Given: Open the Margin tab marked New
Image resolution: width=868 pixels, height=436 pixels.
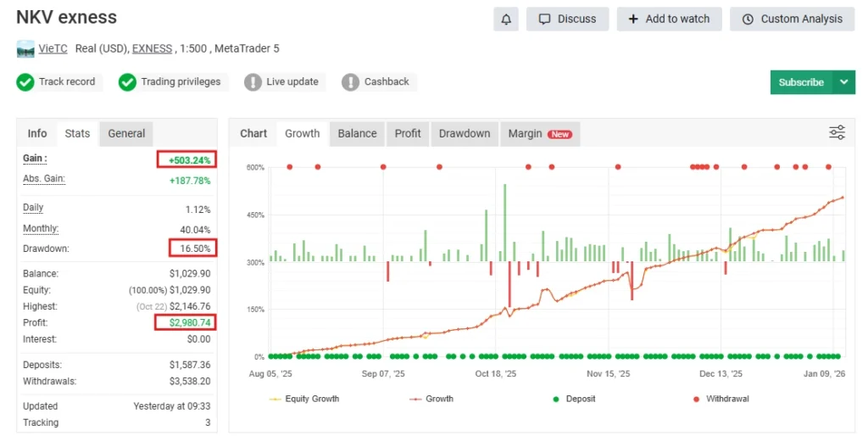Looking at the screenshot, I should click(x=539, y=133).
